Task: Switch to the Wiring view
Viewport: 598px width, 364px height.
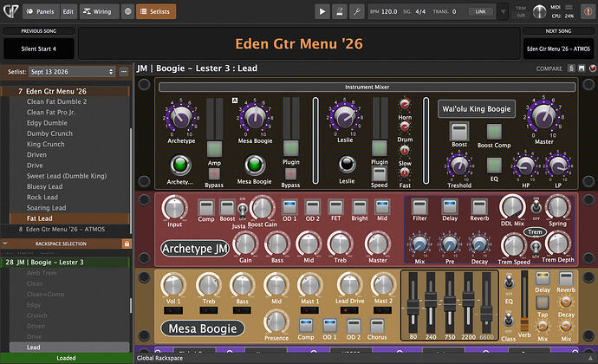Action: 99,11
